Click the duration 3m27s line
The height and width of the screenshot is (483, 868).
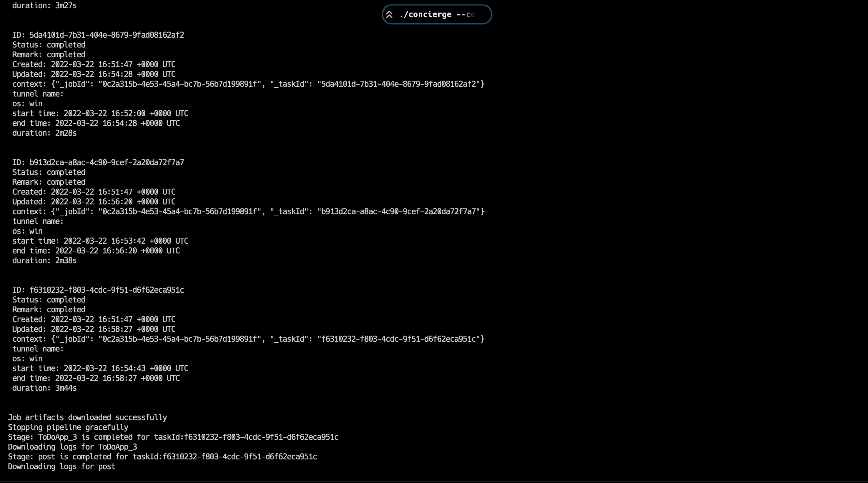44,6
